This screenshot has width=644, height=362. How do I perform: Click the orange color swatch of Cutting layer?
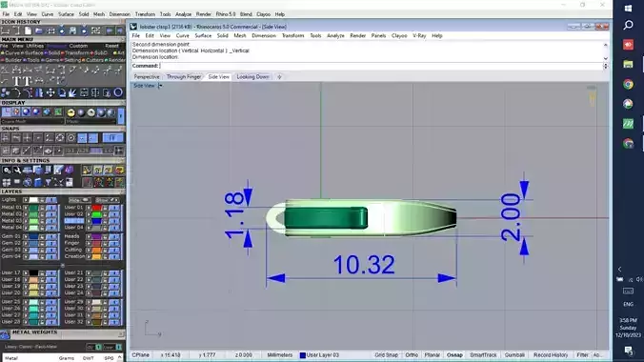tap(96, 250)
